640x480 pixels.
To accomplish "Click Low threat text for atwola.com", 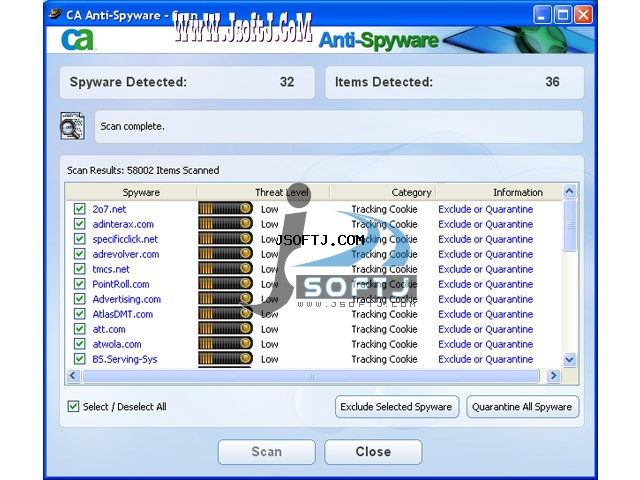I will point(270,344).
